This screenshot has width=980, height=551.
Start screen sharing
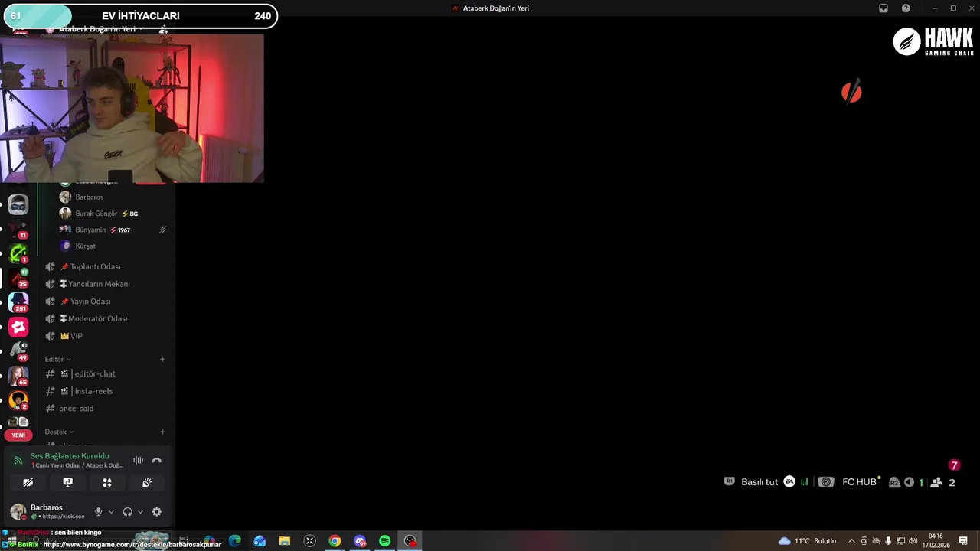[x=67, y=482]
